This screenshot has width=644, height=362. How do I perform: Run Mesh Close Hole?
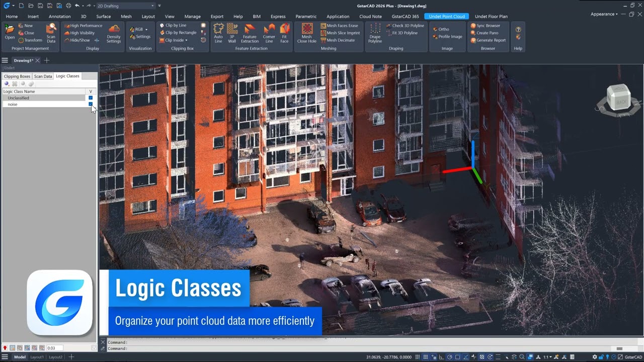click(x=307, y=33)
